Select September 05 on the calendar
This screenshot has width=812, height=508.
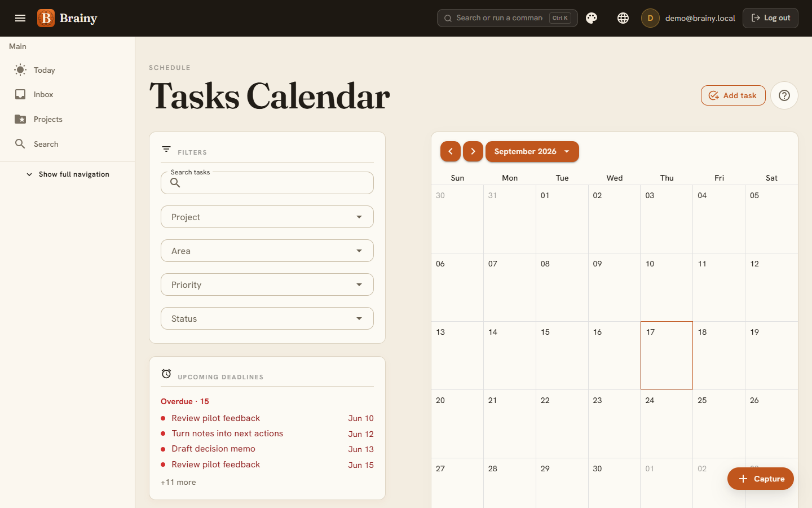point(771,219)
